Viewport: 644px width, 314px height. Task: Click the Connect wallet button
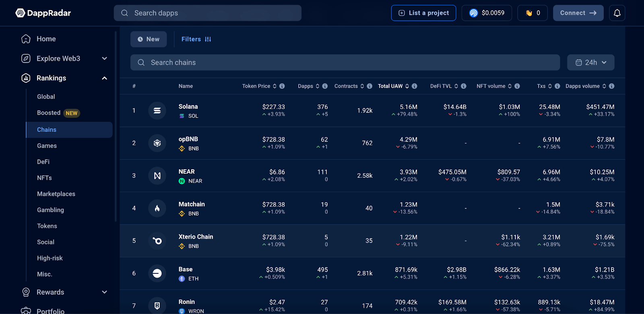578,13
